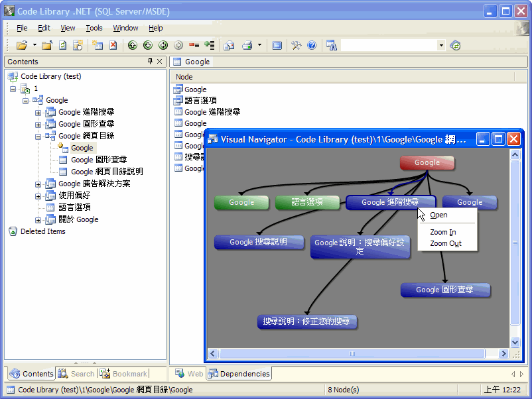Open the dropdown arrow next to the printer icon
Image resolution: width=532 pixels, height=399 pixels.
click(x=259, y=45)
